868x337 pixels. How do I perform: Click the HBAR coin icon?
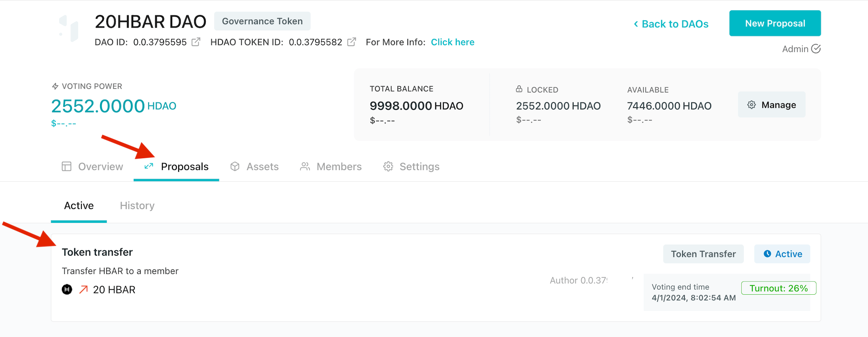tap(67, 290)
